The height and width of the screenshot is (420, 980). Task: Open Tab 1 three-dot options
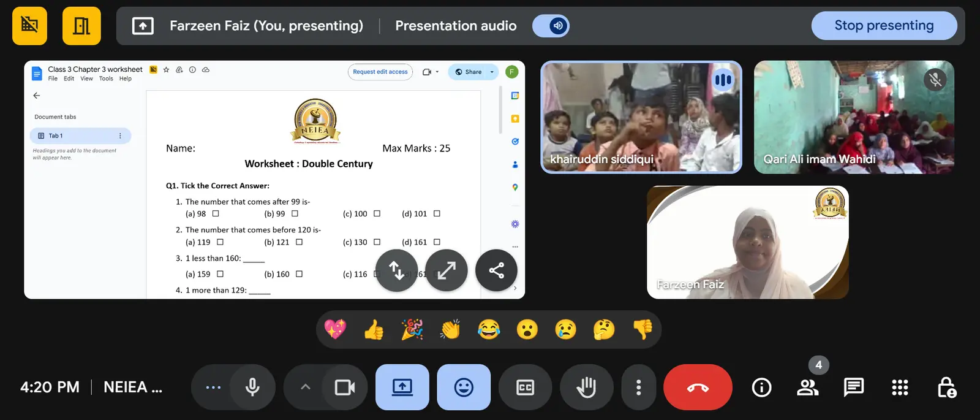[120, 136]
